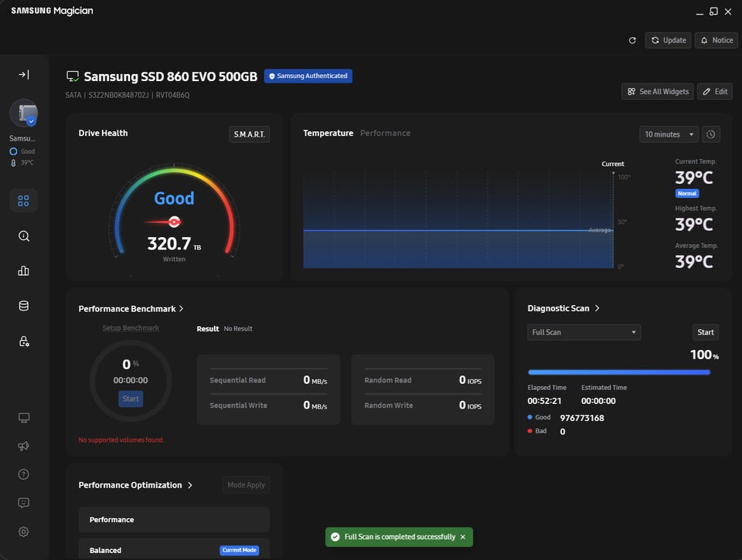Click the Random Write result row
The image size is (742, 560).
tap(423, 406)
